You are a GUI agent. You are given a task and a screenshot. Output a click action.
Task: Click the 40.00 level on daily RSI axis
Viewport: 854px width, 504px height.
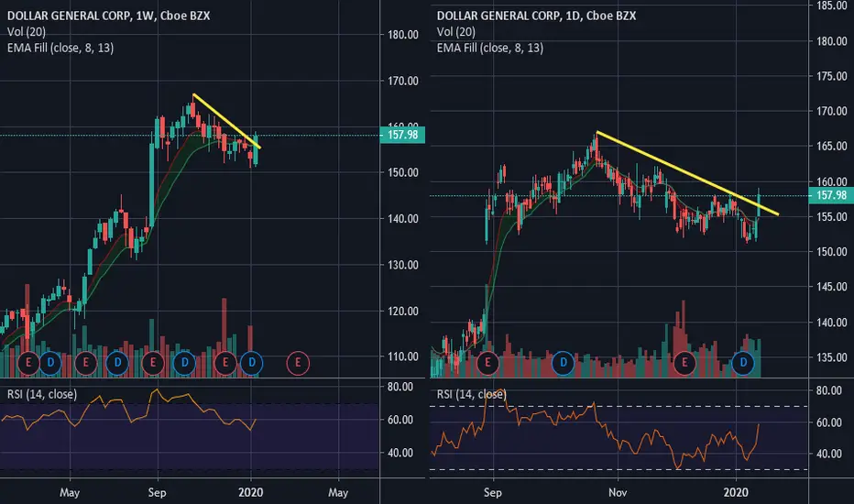[829, 454]
